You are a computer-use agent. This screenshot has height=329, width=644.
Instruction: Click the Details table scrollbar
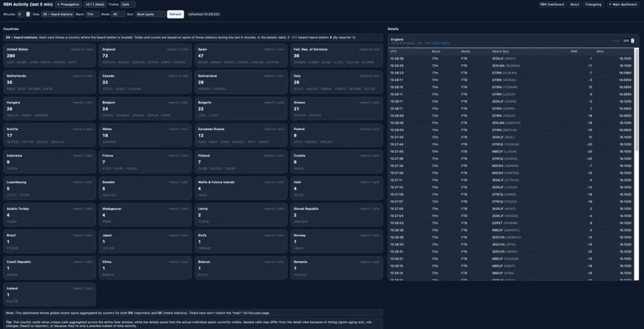coord(636,126)
